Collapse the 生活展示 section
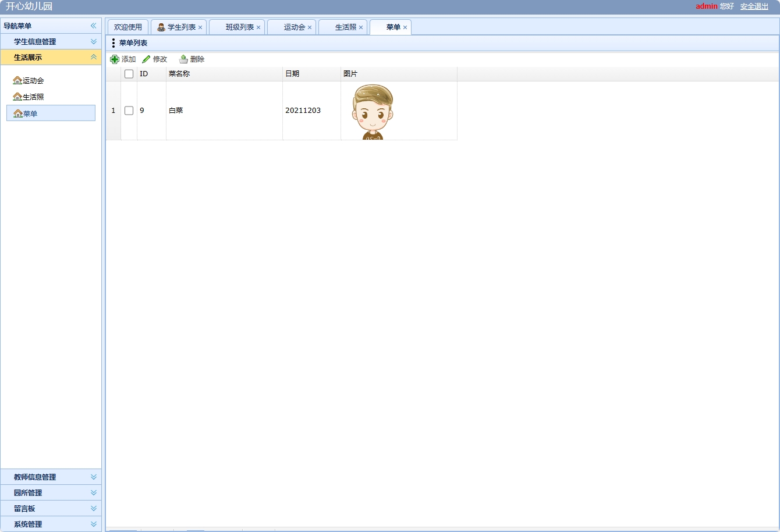Screen dimensions: 780x532 point(93,58)
